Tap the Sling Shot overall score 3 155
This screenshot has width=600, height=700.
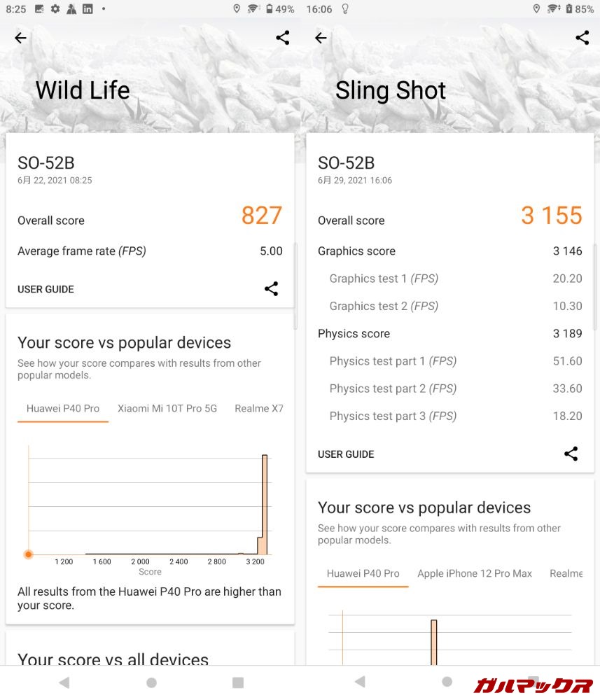(551, 216)
